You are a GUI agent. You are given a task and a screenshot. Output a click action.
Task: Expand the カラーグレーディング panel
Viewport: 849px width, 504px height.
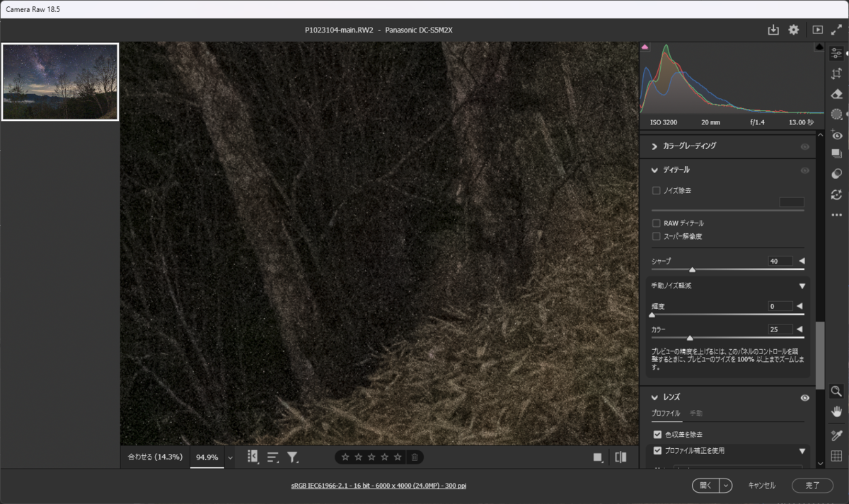654,146
